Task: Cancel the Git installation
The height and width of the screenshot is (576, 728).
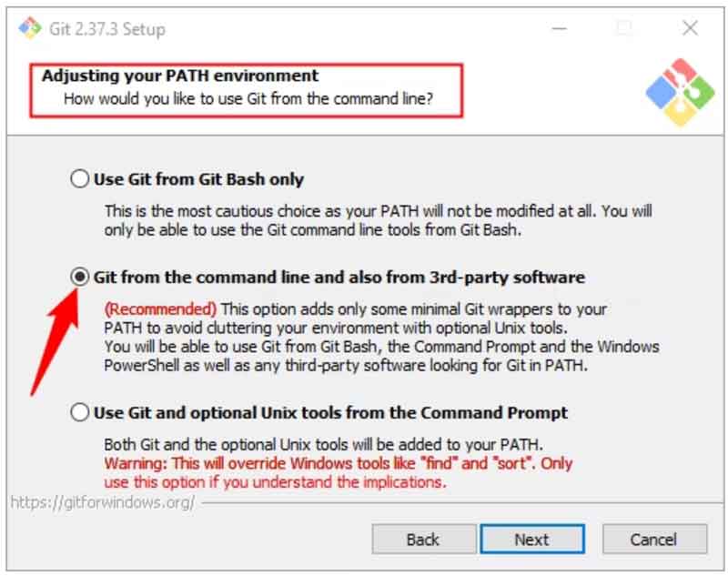Action: tap(653, 540)
